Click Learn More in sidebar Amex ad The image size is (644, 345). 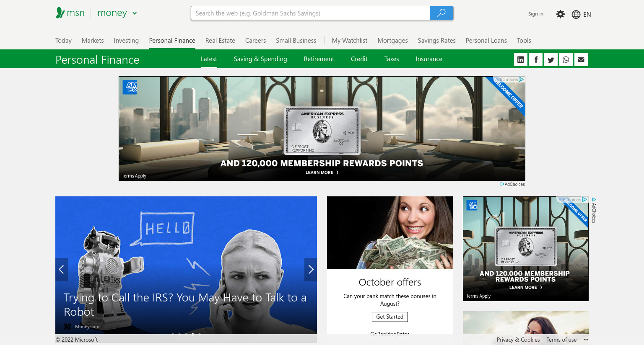click(x=526, y=288)
